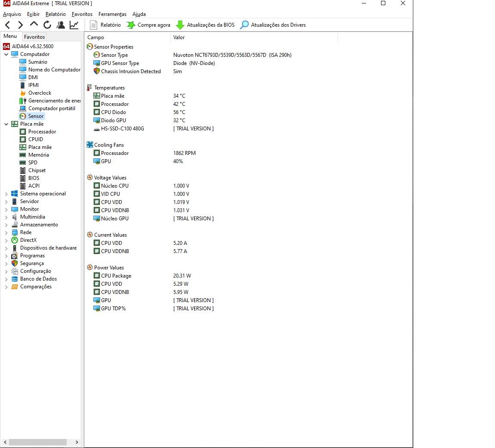Image resolution: width=495 pixels, height=448 pixels.
Task: Open the graph chart toolbar icon
Action: (74, 25)
